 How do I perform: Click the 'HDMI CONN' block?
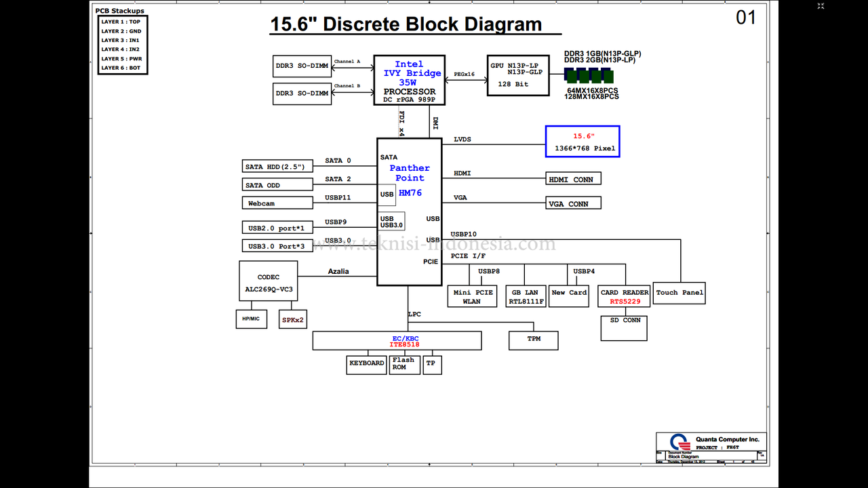tap(574, 179)
